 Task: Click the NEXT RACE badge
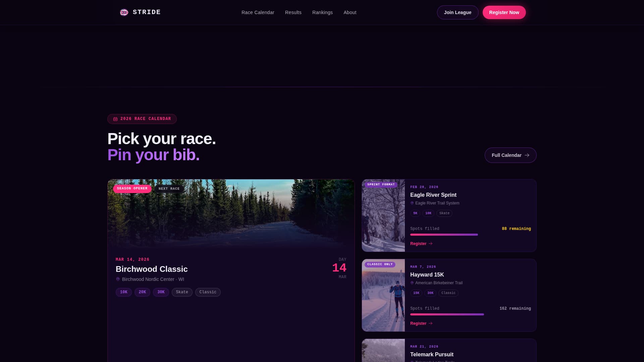[x=169, y=189]
